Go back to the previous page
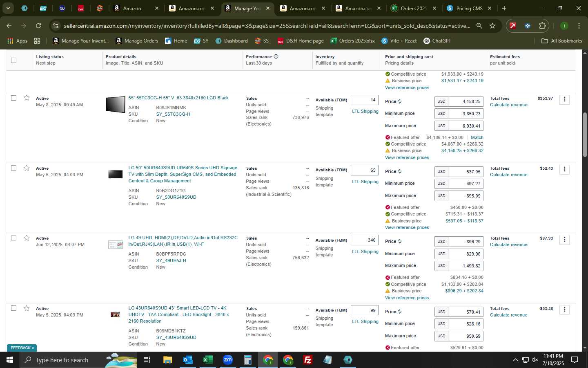 pyautogui.click(x=9, y=26)
